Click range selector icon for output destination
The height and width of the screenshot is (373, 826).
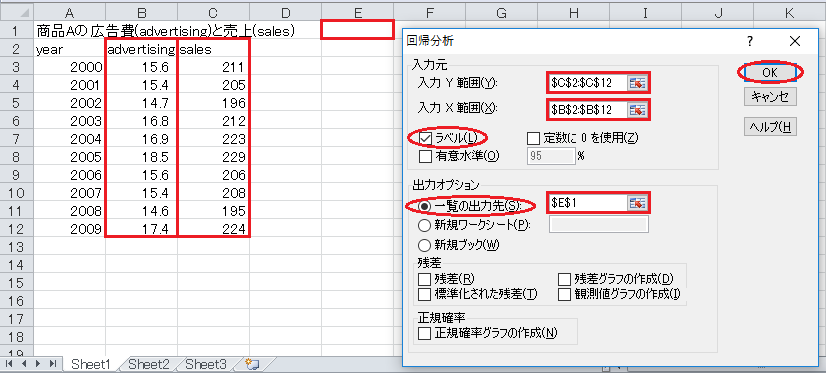tap(637, 203)
